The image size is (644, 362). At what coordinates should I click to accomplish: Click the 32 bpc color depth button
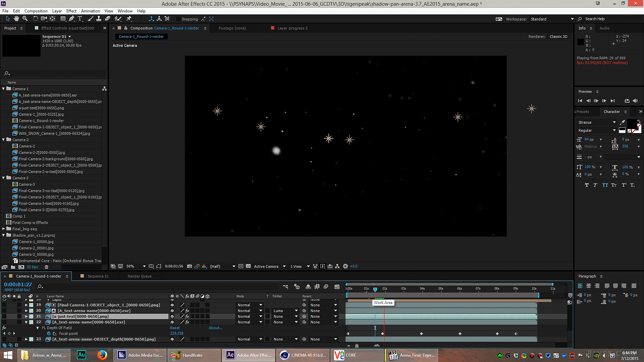(33, 267)
